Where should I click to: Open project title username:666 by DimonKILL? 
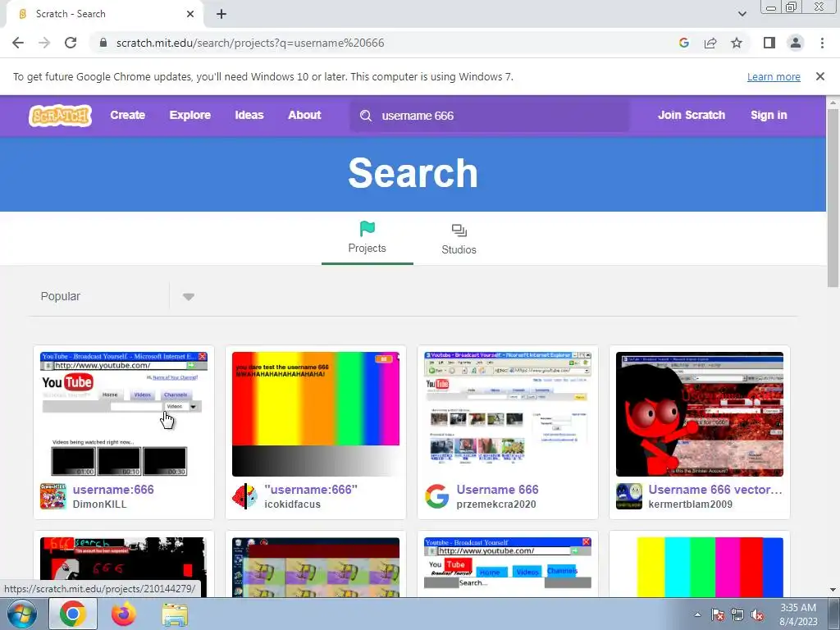(113, 490)
